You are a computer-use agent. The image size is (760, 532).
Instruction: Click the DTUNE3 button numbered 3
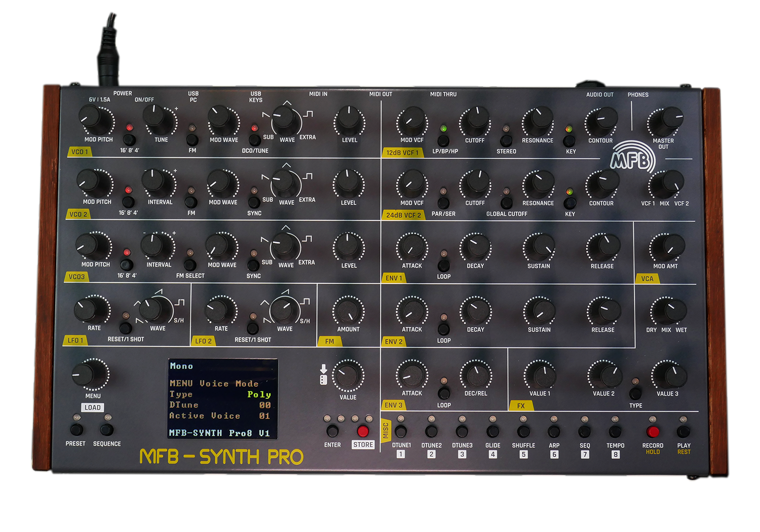[462, 432]
